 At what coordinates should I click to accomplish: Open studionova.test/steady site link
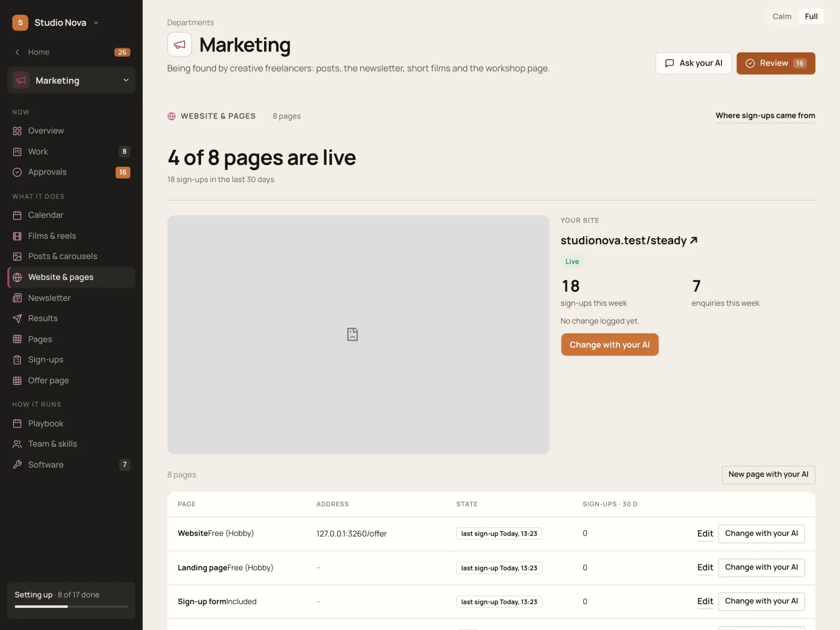coord(629,240)
